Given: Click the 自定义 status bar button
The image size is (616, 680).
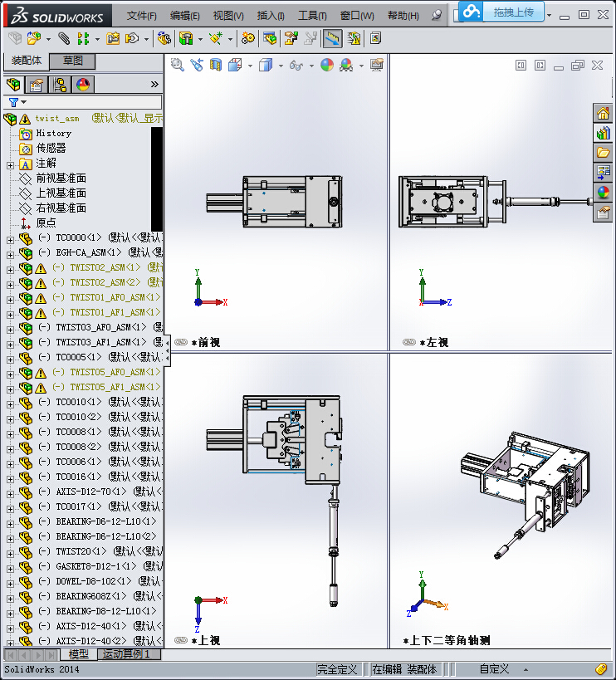Looking at the screenshot, I should [494, 669].
